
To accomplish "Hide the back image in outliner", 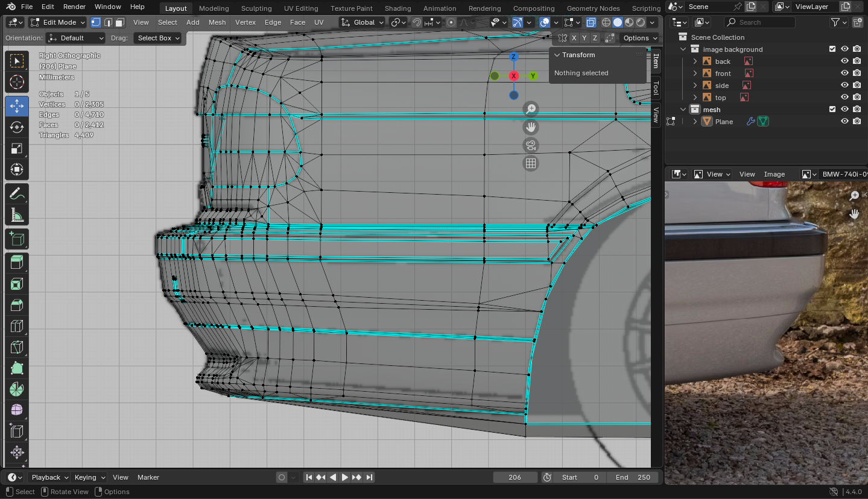I will click(844, 61).
